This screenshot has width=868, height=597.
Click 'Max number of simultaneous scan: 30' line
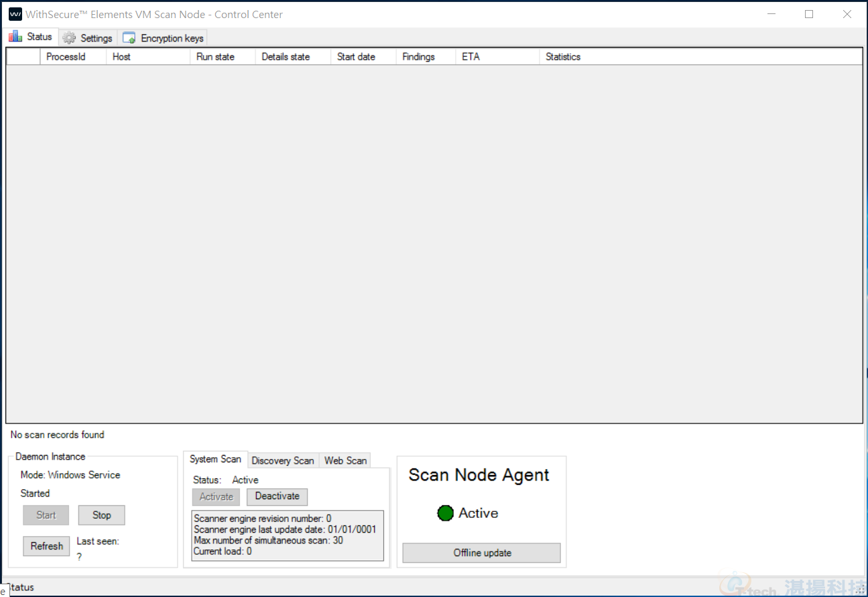pos(268,540)
